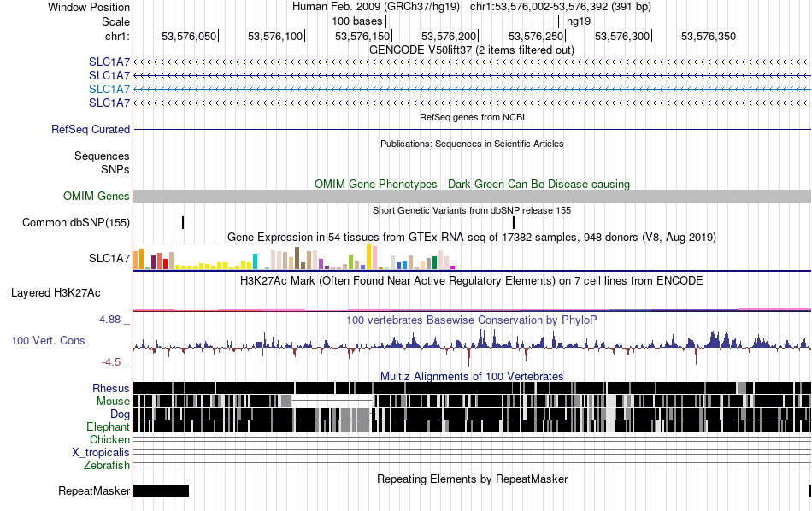This screenshot has width=812, height=511.
Task: Click the dbSNP variant tick left of 53,576,050
Action: (x=183, y=223)
